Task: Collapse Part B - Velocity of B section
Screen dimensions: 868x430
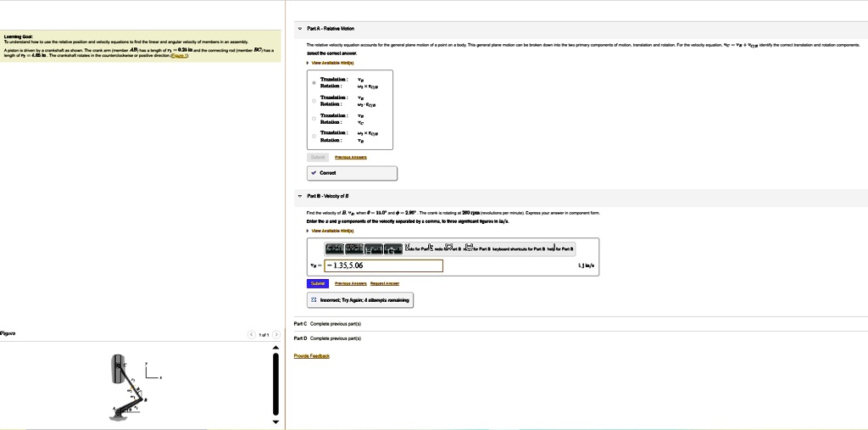Action: tap(300, 196)
